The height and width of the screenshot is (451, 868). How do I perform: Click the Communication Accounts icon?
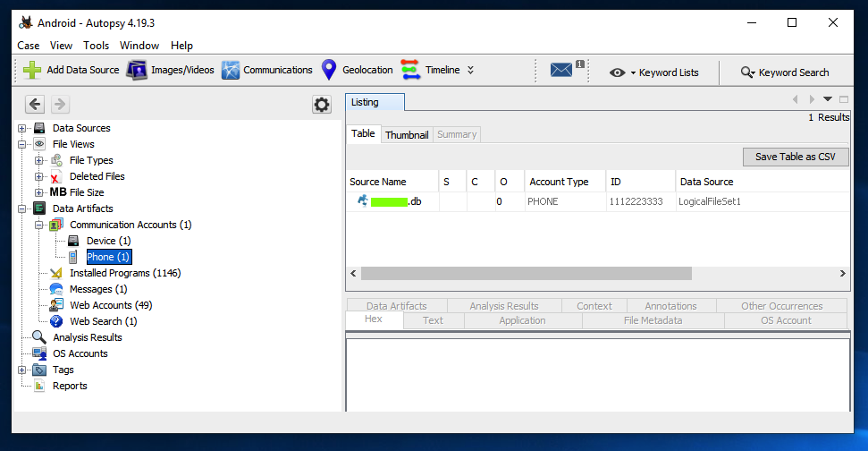pyautogui.click(x=56, y=225)
